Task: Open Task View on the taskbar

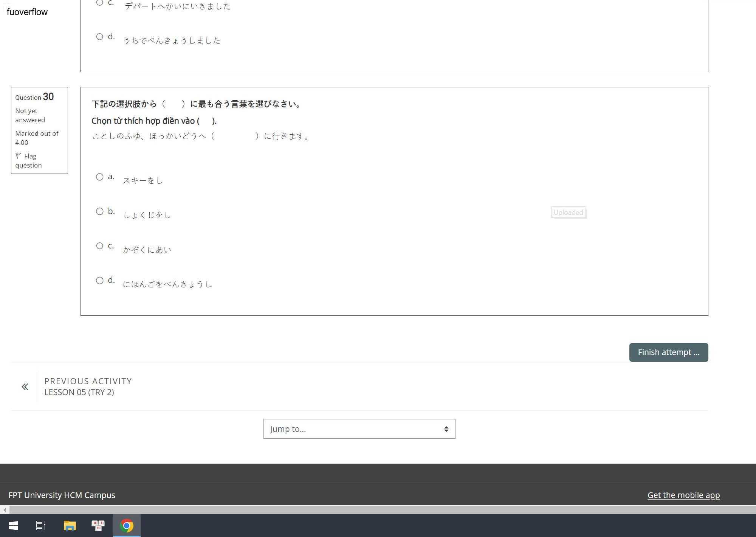Action: [x=41, y=526]
